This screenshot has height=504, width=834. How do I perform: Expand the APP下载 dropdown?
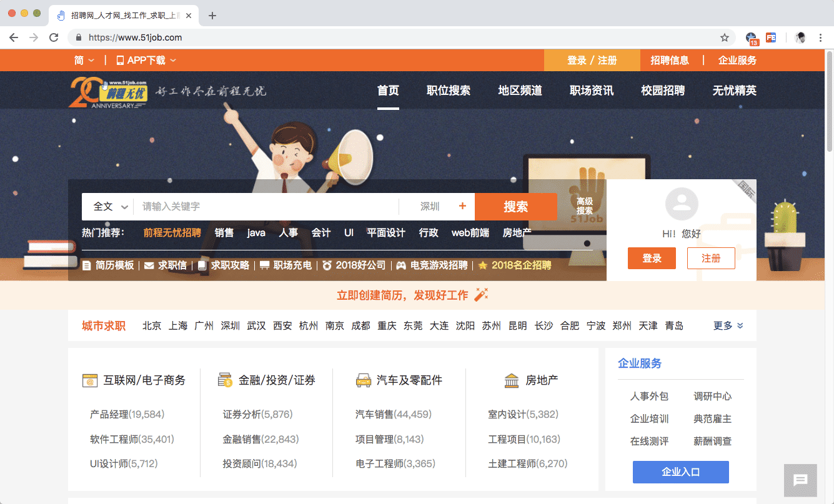146,60
